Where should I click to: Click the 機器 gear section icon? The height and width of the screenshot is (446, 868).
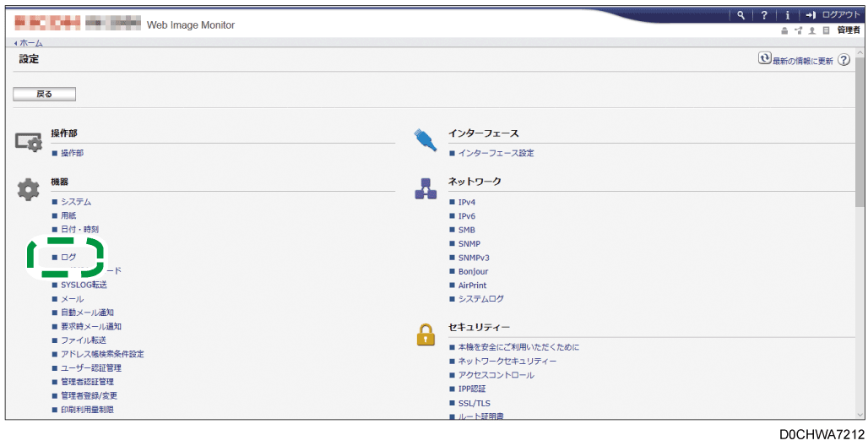tap(28, 190)
